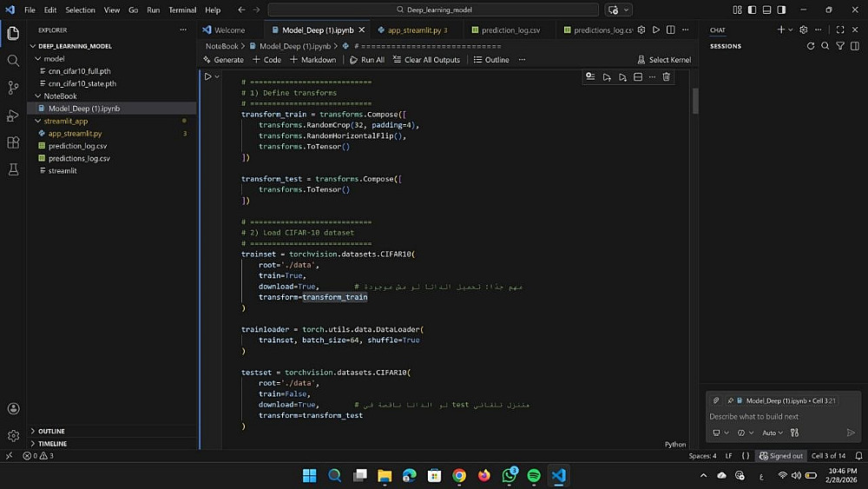Toggle the primary side bar layout button
Viewport: 868px width, 489px height.
(751, 10)
